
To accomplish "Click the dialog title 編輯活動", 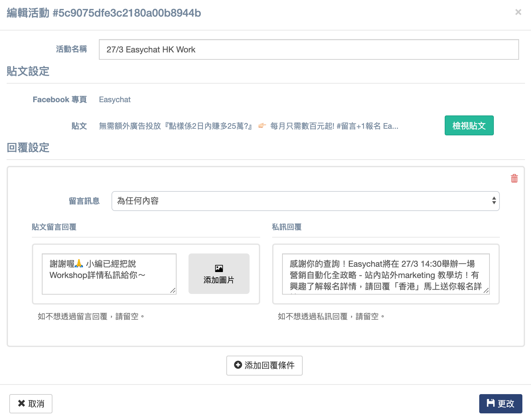I will 104,13.
